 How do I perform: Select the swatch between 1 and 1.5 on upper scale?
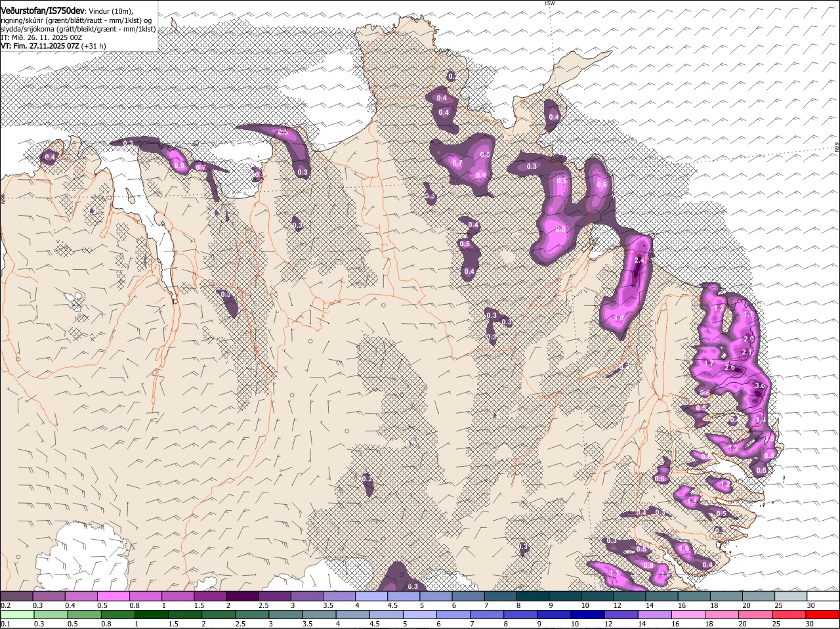pyautogui.click(x=178, y=596)
